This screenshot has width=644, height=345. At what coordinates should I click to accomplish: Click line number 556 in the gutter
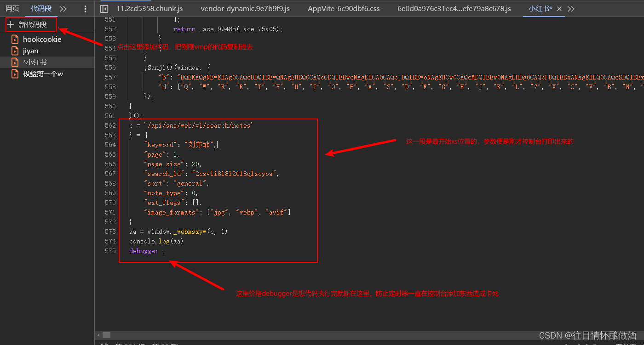[110, 68]
